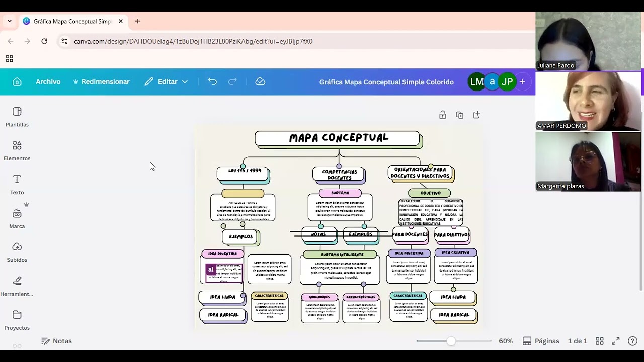Select the 'al' collaborator cursor tag
644x362 pixels.
pos(211,270)
